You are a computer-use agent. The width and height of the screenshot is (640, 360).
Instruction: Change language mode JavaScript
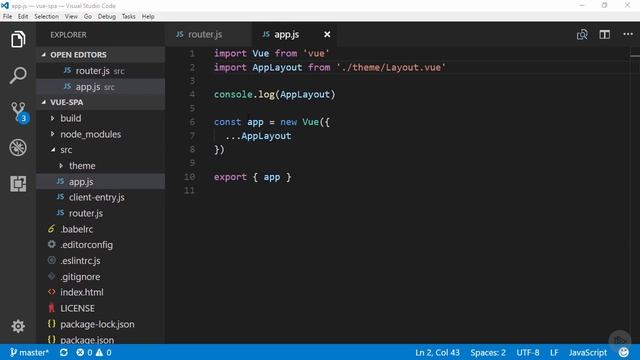[x=588, y=352]
